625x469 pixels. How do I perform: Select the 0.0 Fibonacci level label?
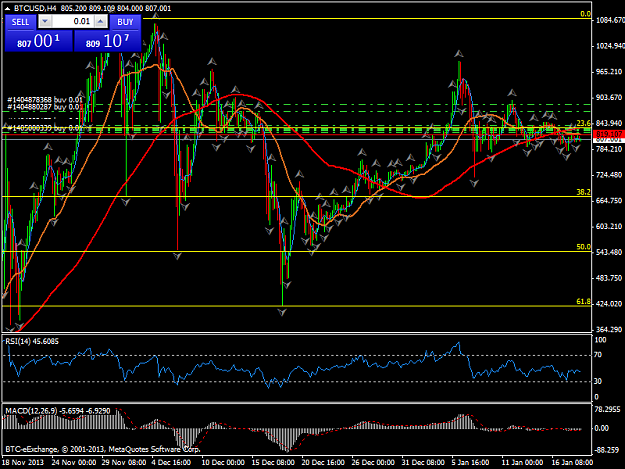click(586, 14)
